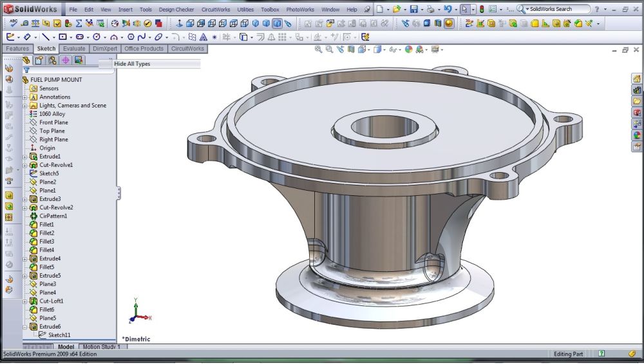This screenshot has height=364, width=644.
Task: Open the Save dropdown arrow
Action: point(422,9)
